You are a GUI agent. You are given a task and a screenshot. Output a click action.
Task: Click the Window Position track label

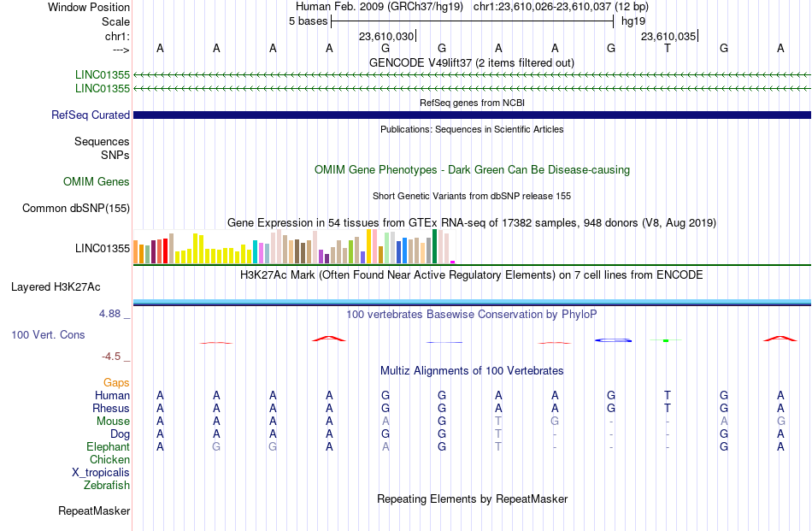(89, 7)
